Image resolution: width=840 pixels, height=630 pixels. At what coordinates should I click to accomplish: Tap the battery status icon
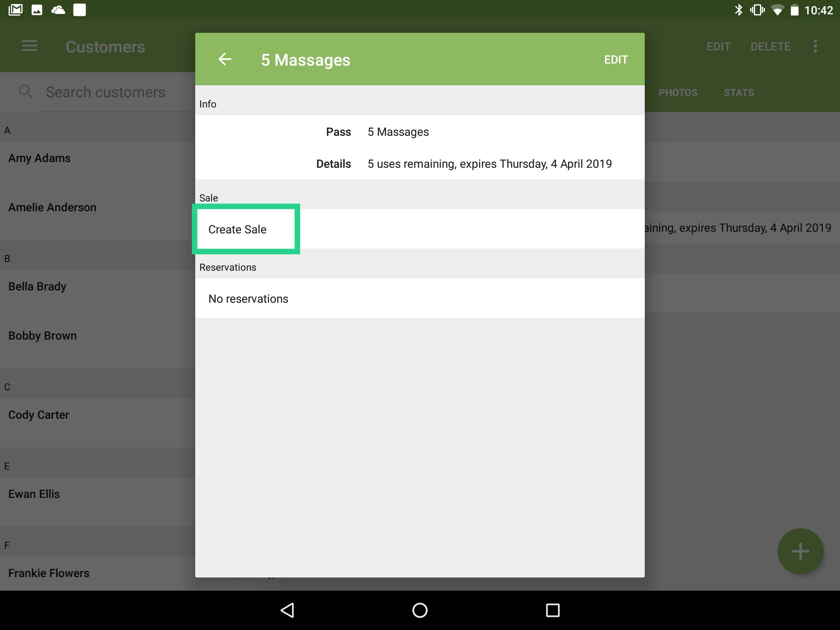(x=794, y=10)
